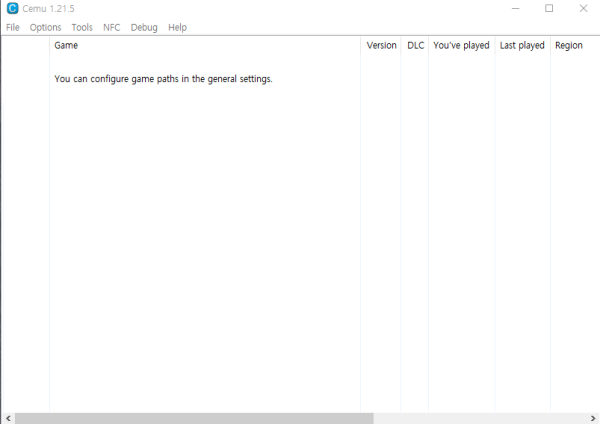The height and width of the screenshot is (424, 600).
Task: Open the Options menu
Action: point(45,28)
